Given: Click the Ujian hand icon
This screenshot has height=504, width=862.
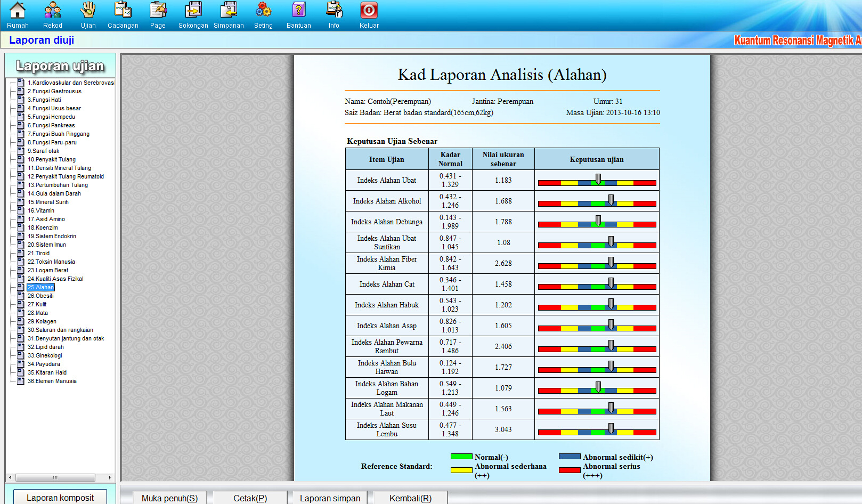Looking at the screenshot, I should (88, 15).
